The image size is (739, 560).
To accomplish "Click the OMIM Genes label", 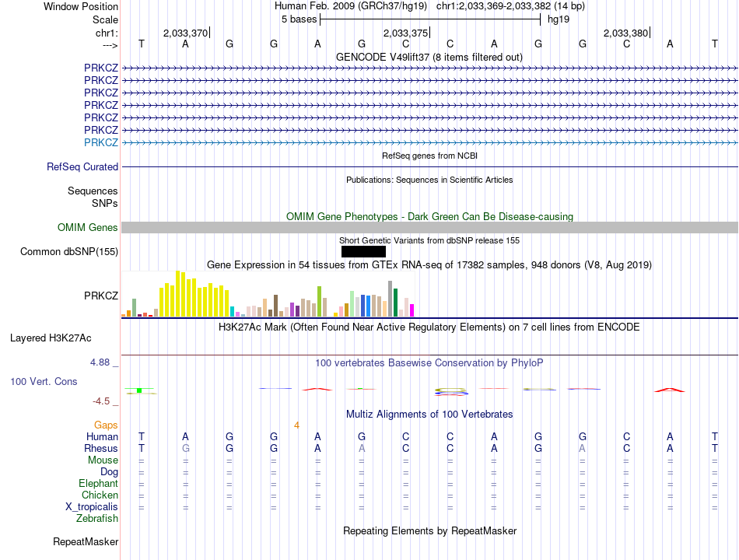I will click(x=88, y=228).
